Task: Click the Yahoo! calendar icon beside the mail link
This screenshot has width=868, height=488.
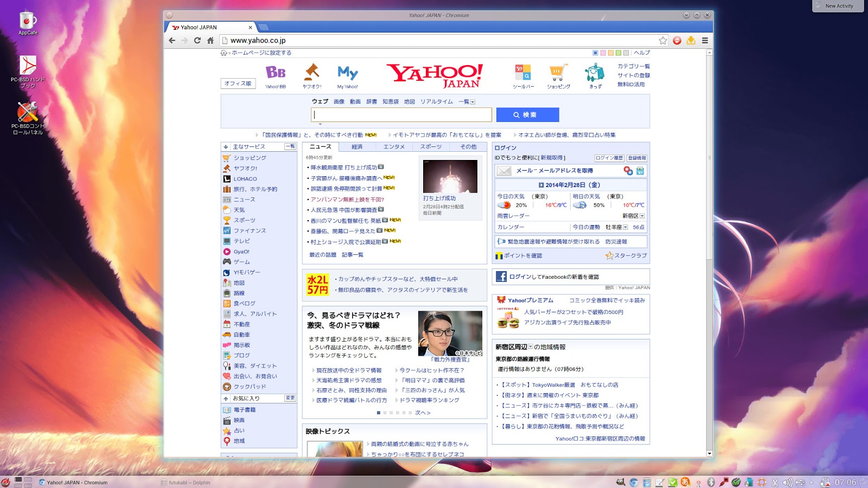Action: pyautogui.click(x=640, y=171)
